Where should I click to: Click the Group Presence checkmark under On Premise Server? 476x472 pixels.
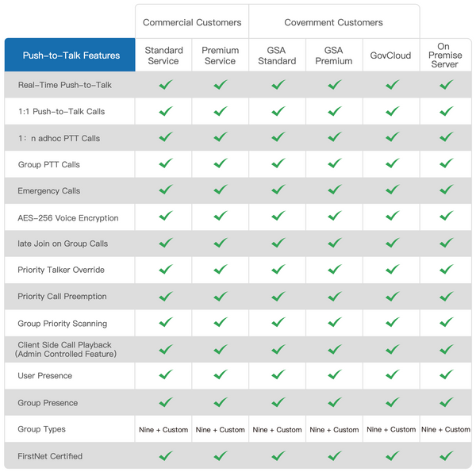[446, 402]
